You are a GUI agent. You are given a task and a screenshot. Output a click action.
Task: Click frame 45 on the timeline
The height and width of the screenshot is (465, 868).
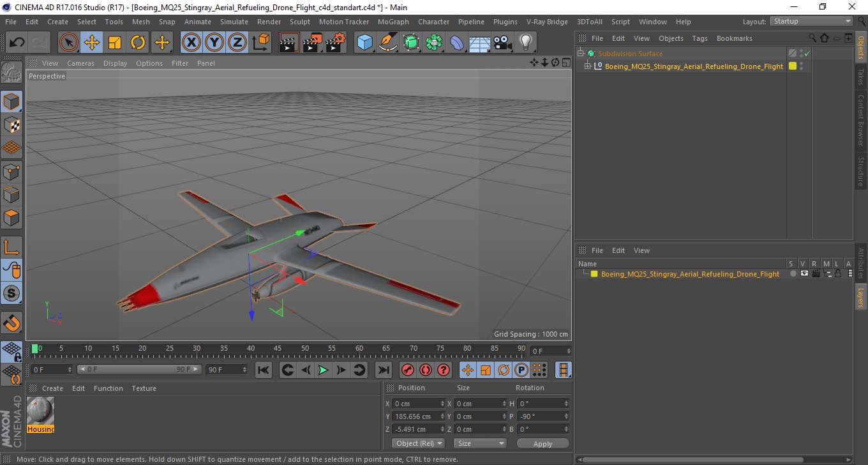point(278,350)
